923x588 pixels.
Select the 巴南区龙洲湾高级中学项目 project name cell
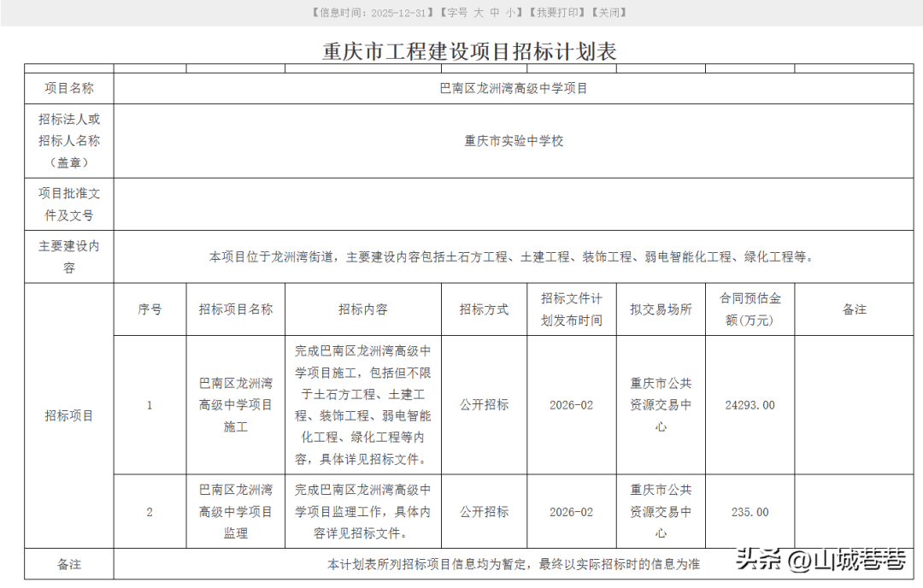pos(514,88)
